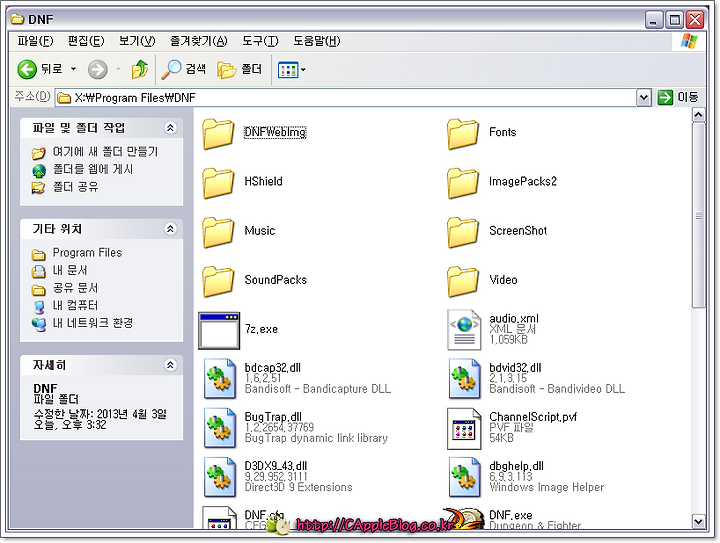Viewport: 720px width, 543px height.
Task: Select the bdcap32.dll file icon
Action: (x=220, y=379)
